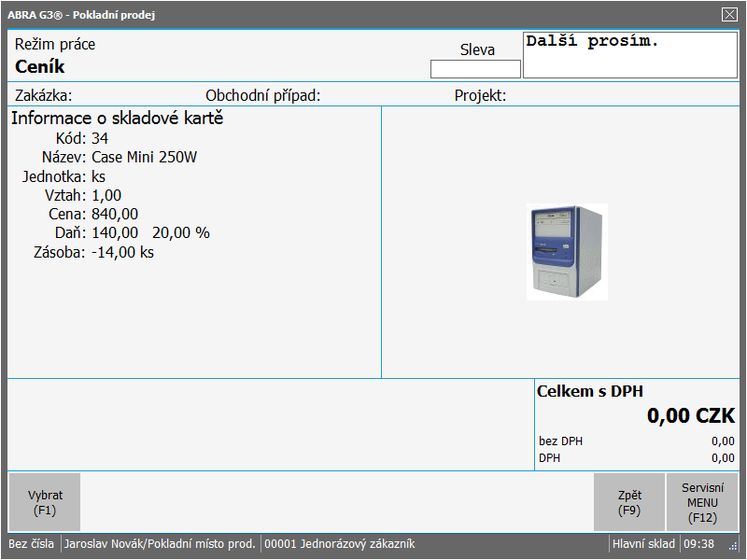Click the 'Další prosím.' message display
This screenshot has width=747, height=560.
(629, 55)
